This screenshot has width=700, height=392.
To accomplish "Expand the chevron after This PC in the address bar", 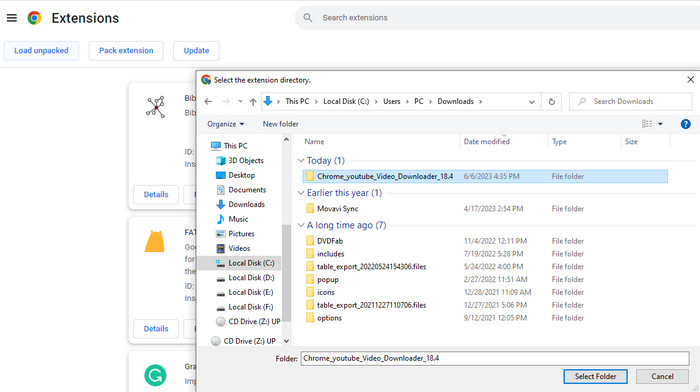I will tap(316, 101).
